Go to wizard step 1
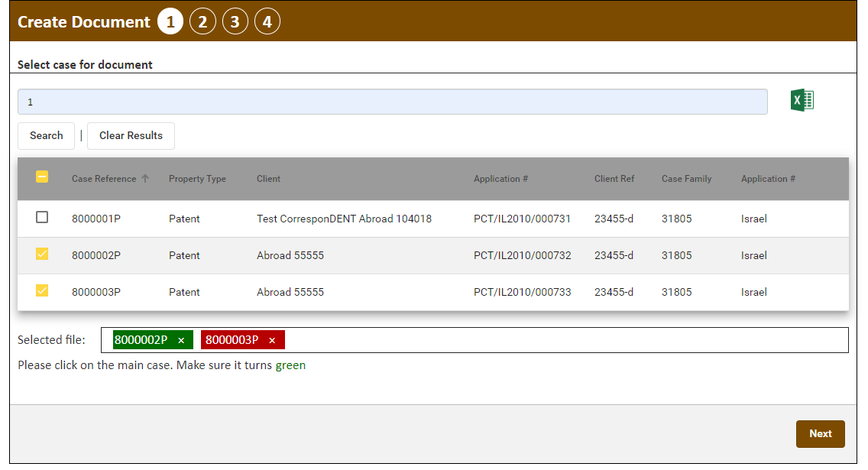Screen dimensions: 868x470 coord(170,21)
